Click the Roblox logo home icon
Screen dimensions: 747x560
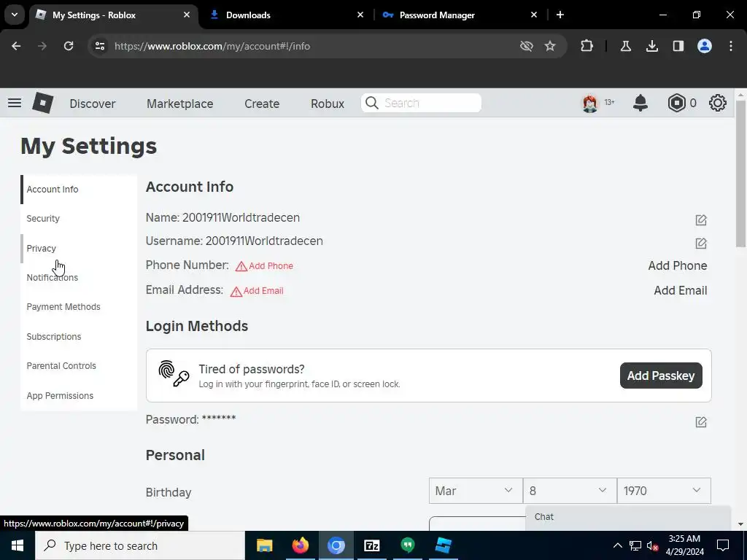42,103
